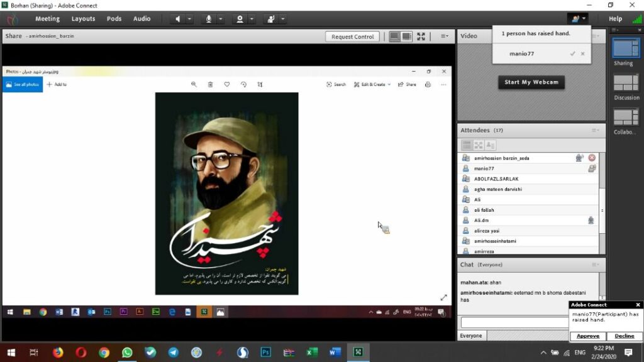Image resolution: width=644 pixels, height=362 pixels.
Task: Expand the microphone options dropdown arrow
Action: (x=221, y=19)
